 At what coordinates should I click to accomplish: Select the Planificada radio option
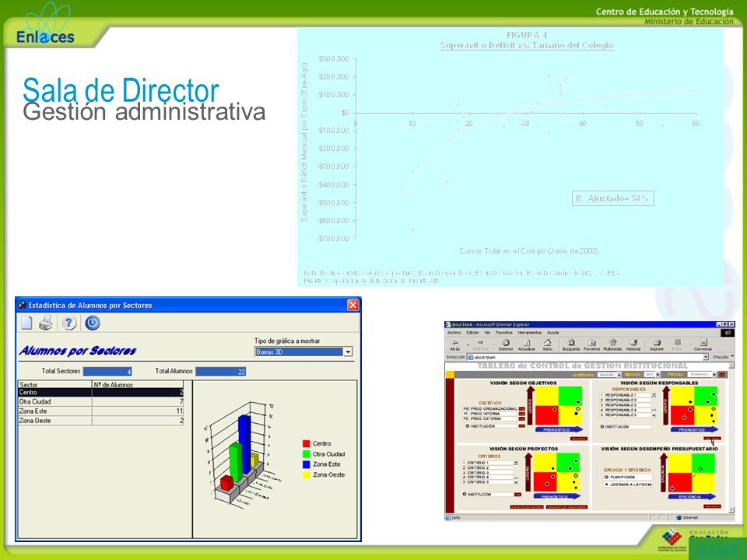click(x=606, y=477)
